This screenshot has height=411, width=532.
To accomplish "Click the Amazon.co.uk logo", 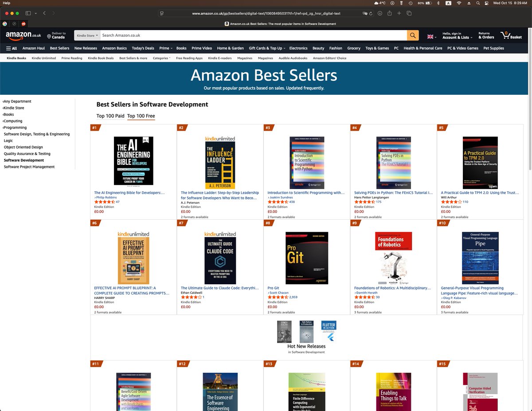I will (23, 35).
